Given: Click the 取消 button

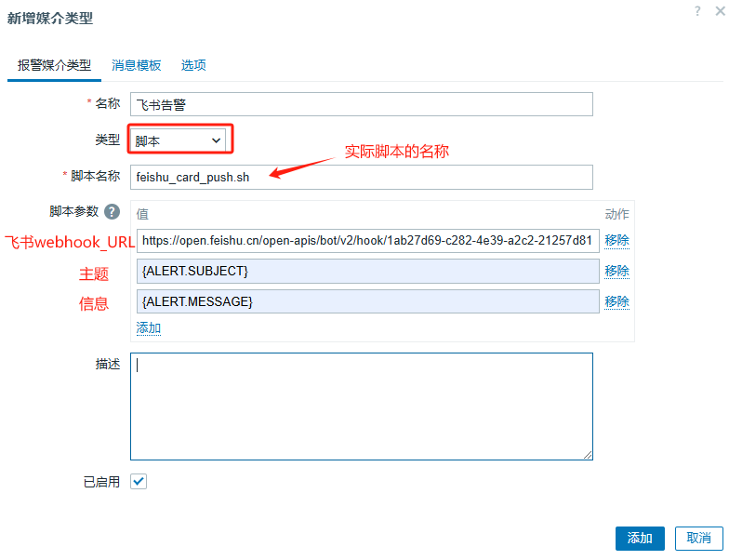Looking at the screenshot, I should pyautogui.click(x=698, y=538).
